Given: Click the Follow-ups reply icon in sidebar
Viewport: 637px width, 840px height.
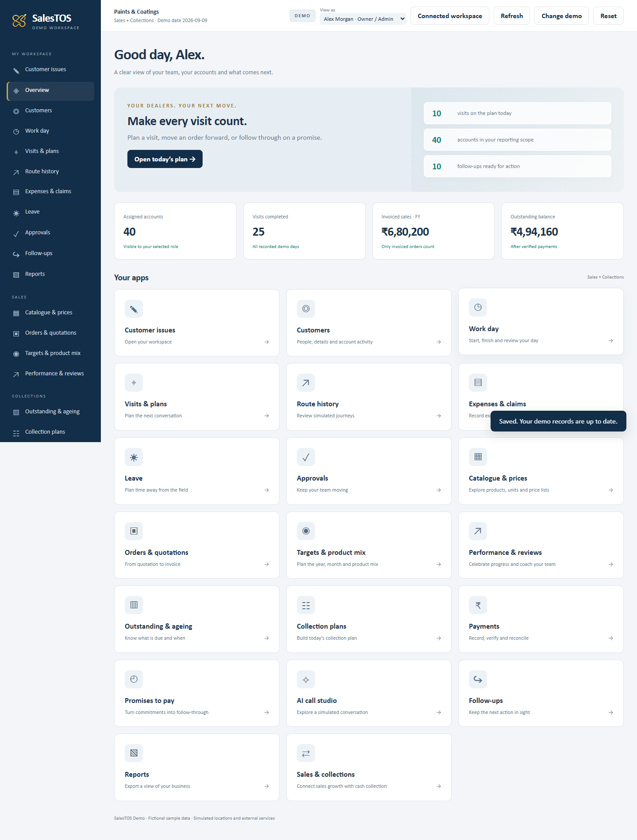Looking at the screenshot, I should 16,254.
